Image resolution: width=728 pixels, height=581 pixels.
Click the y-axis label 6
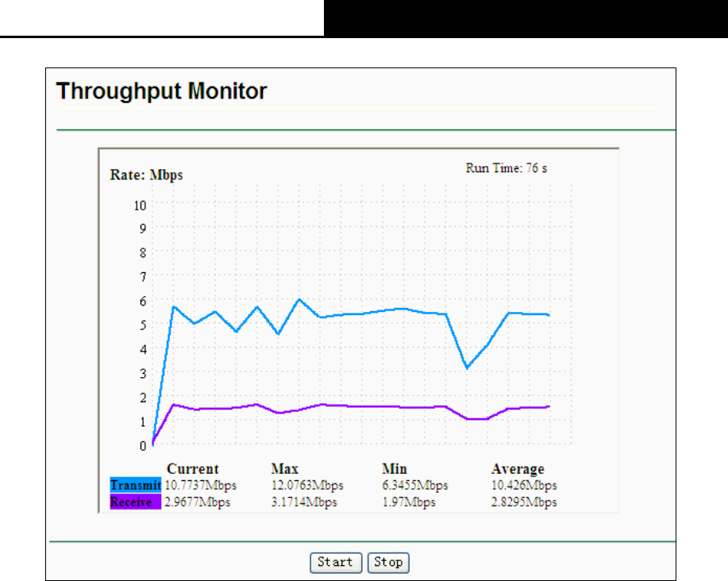[143, 302]
